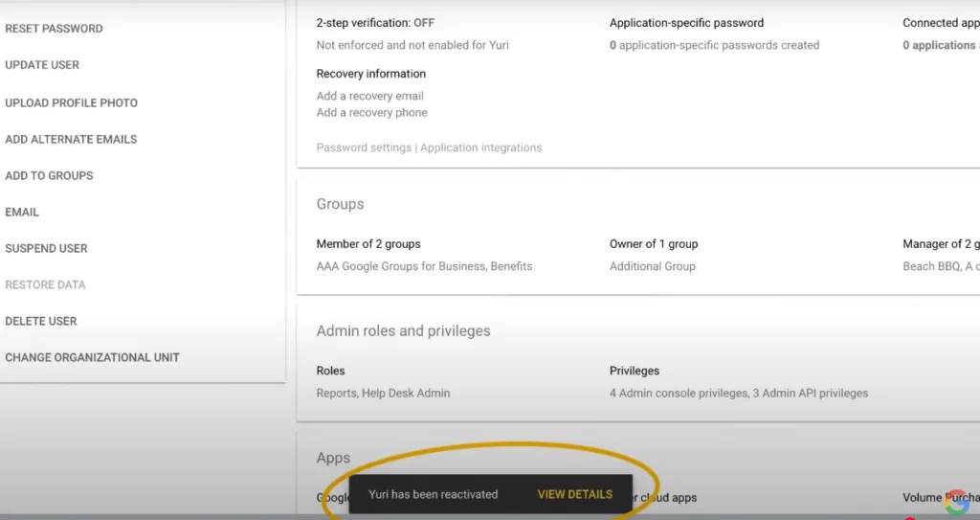
Task: Choose UPLOAD PROFILE PHOTO option
Action: 71,102
